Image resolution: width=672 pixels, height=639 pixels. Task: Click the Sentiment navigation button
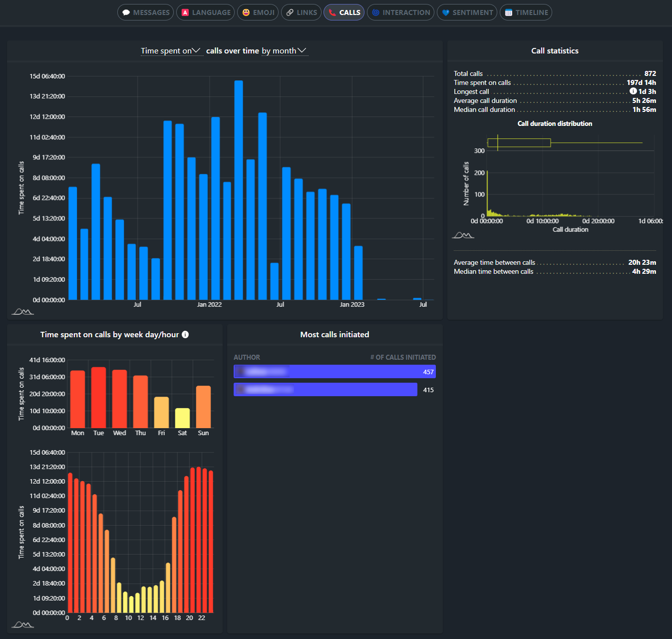[x=467, y=12]
